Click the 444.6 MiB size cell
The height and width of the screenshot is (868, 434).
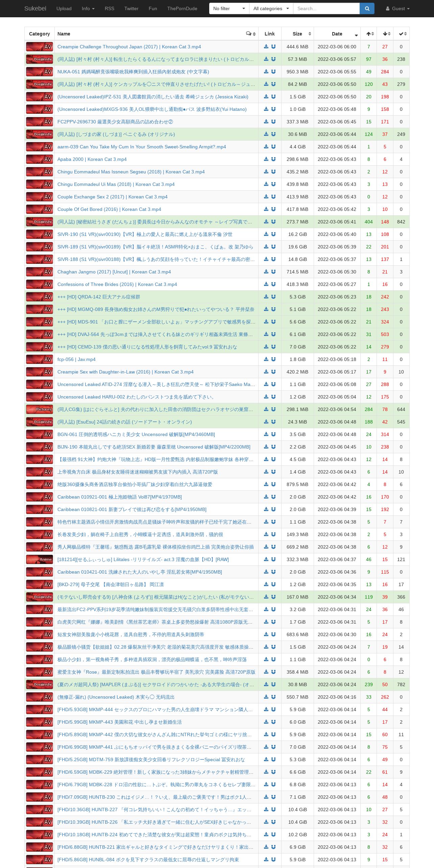point(297,47)
